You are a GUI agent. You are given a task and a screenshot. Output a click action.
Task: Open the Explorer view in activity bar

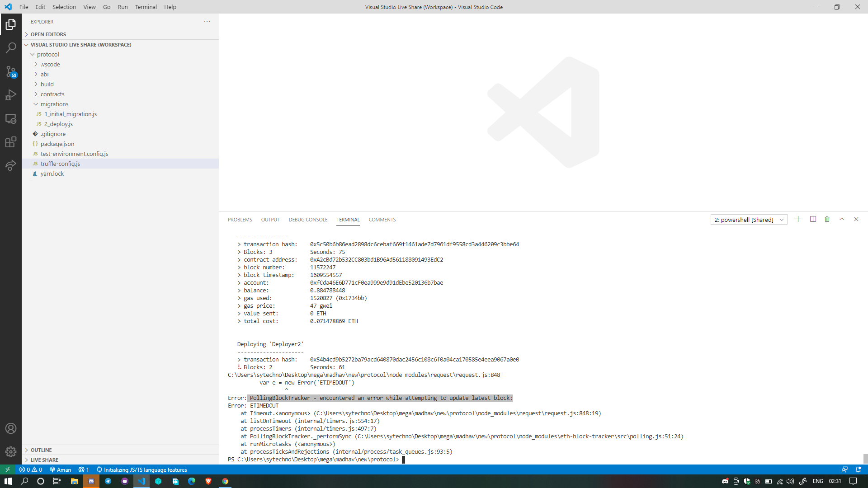coord(11,24)
